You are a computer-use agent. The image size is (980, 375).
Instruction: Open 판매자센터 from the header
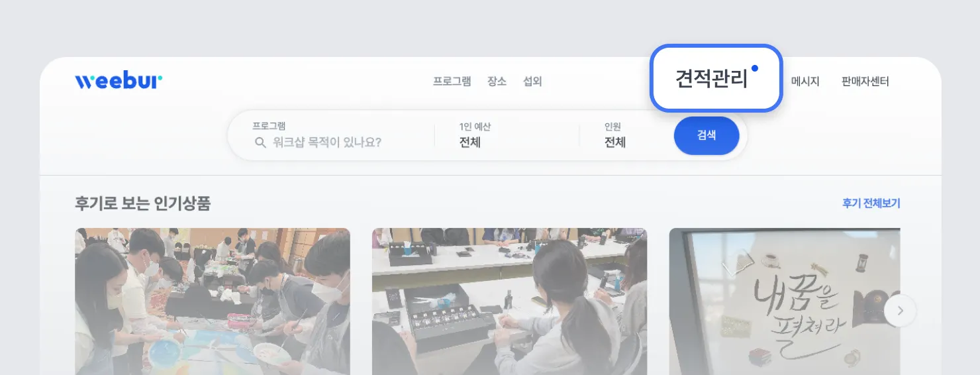point(865,81)
